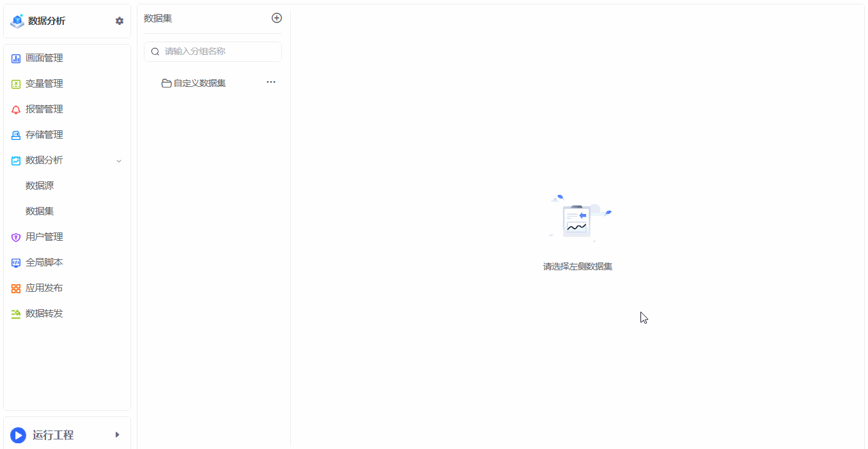The height and width of the screenshot is (449, 868).
Task: Select the 自定义数据集 folder
Action: (x=199, y=83)
